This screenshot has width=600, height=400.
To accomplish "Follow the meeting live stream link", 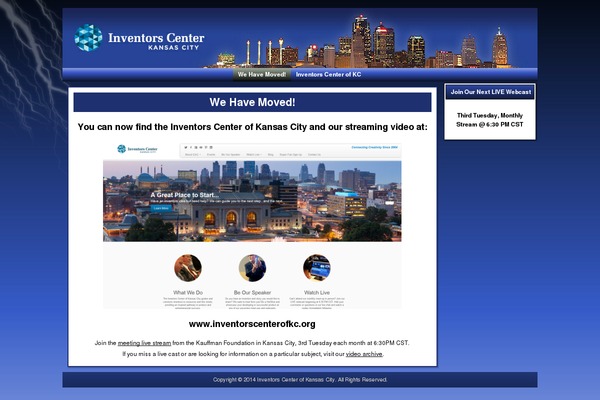I will (x=144, y=343).
